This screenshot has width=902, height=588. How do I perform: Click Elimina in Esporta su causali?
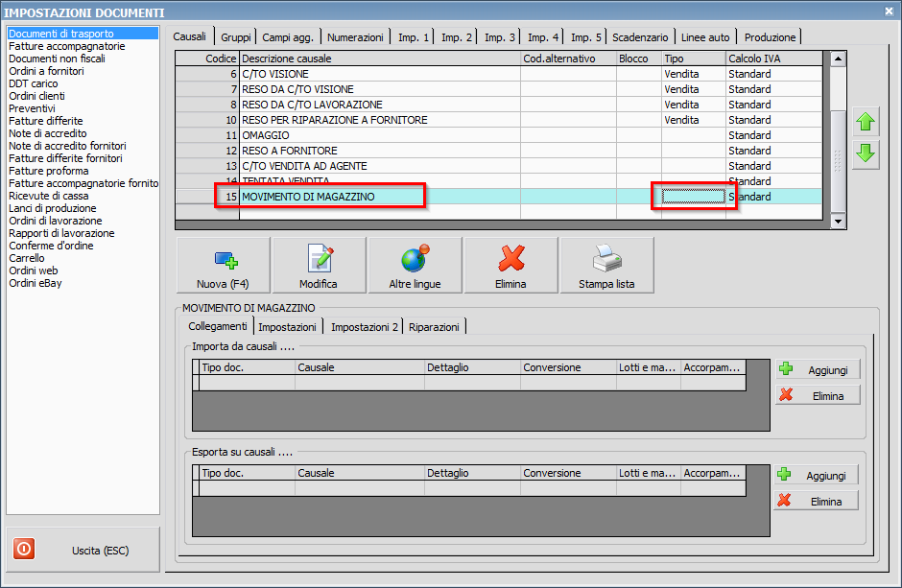tap(817, 502)
